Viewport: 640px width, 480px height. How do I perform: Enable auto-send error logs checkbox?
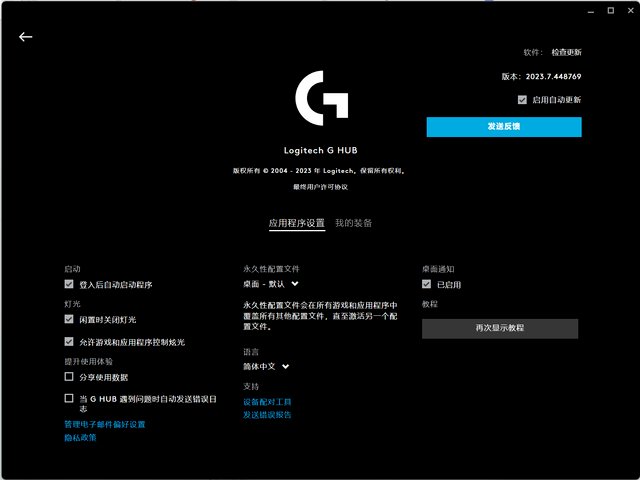(69, 398)
